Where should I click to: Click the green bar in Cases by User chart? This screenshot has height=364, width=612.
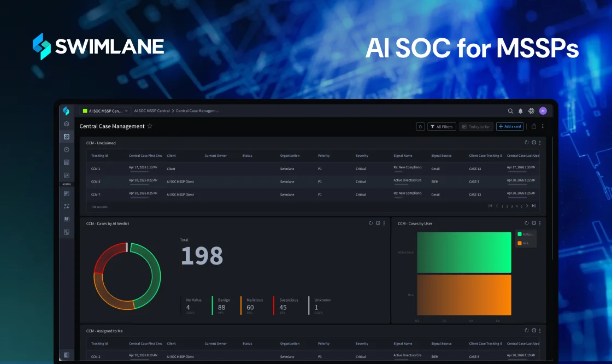[464, 253]
